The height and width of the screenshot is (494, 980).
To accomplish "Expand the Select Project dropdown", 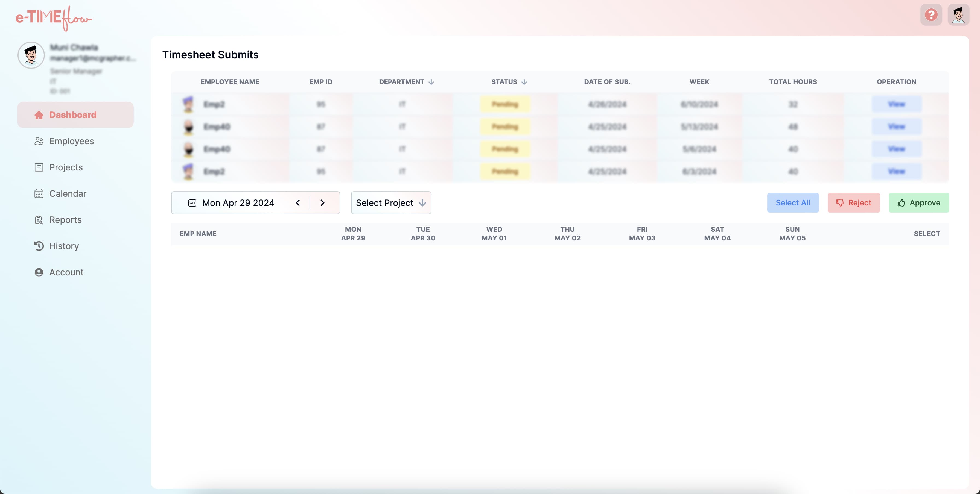I will coord(391,202).
